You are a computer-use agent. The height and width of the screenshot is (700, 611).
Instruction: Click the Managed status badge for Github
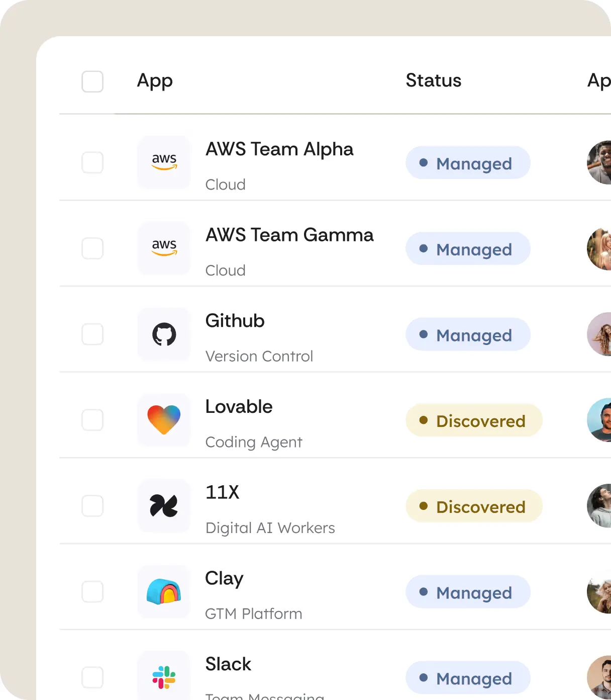pos(468,335)
